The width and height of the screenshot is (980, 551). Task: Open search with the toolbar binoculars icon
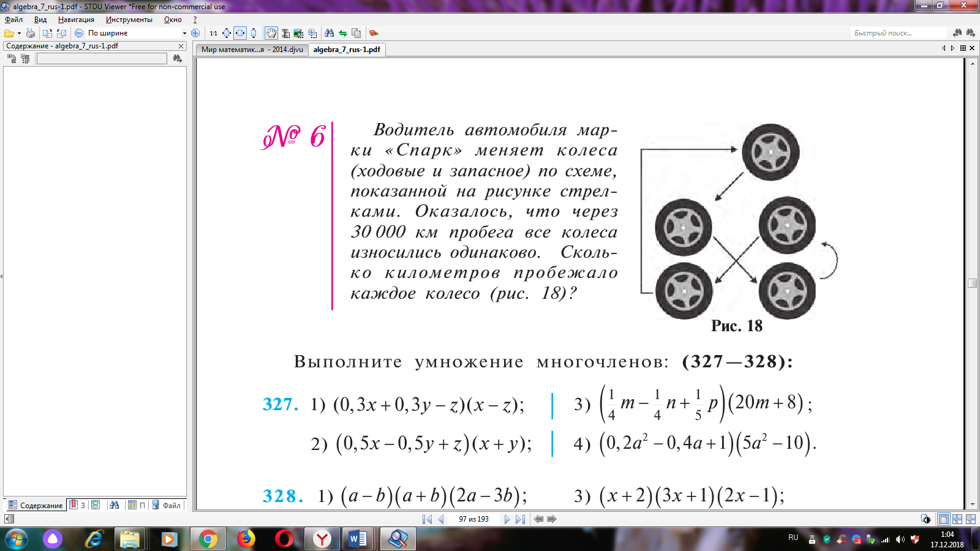point(330,33)
